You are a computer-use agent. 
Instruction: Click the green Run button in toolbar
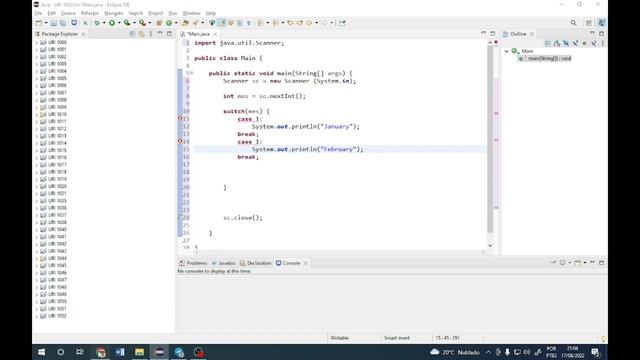112,23
